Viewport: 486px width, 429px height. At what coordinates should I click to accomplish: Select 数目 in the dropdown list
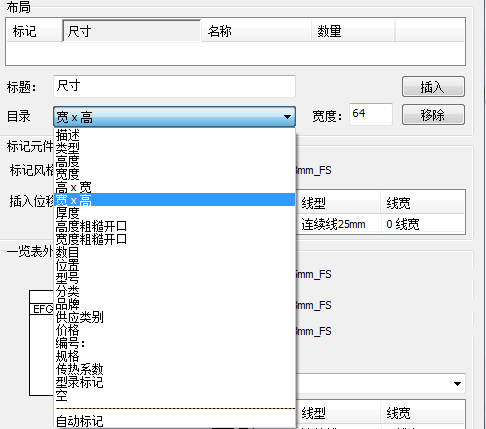(174, 252)
